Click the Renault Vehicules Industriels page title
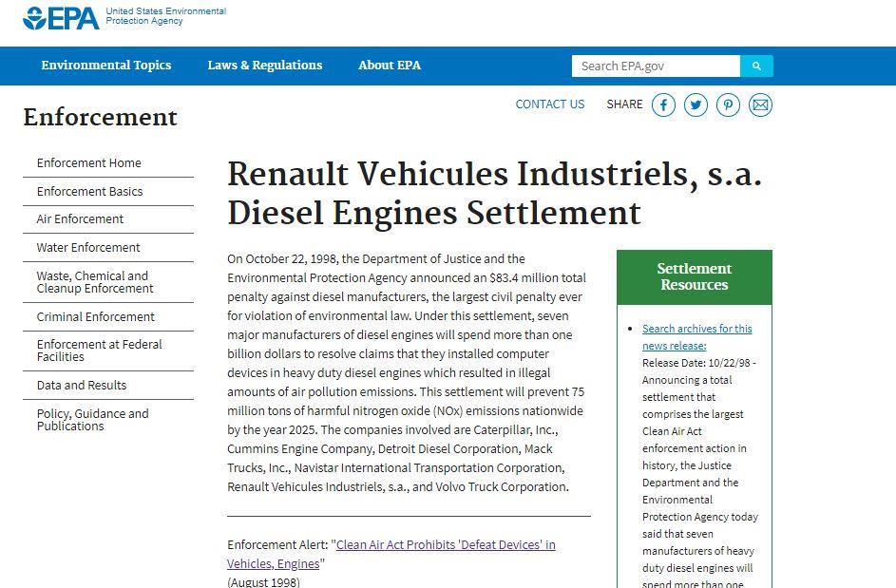Viewport: 896px width, 588px height. [495, 193]
